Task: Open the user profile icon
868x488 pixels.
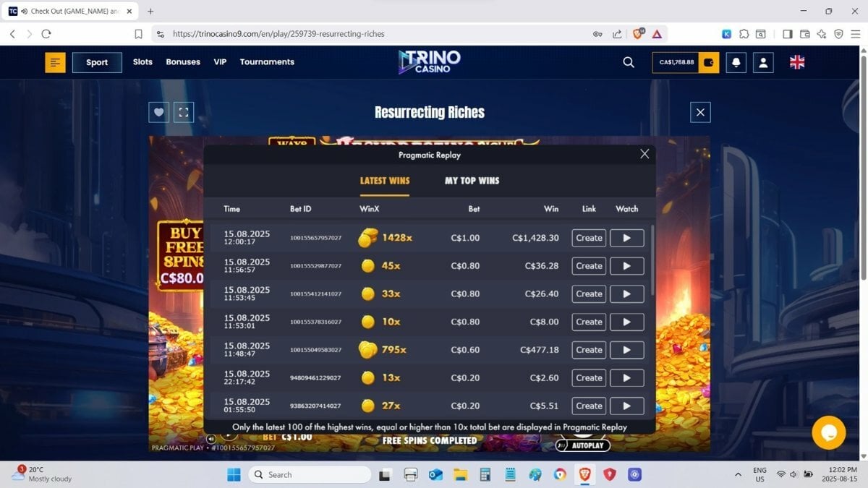Action: pos(763,62)
